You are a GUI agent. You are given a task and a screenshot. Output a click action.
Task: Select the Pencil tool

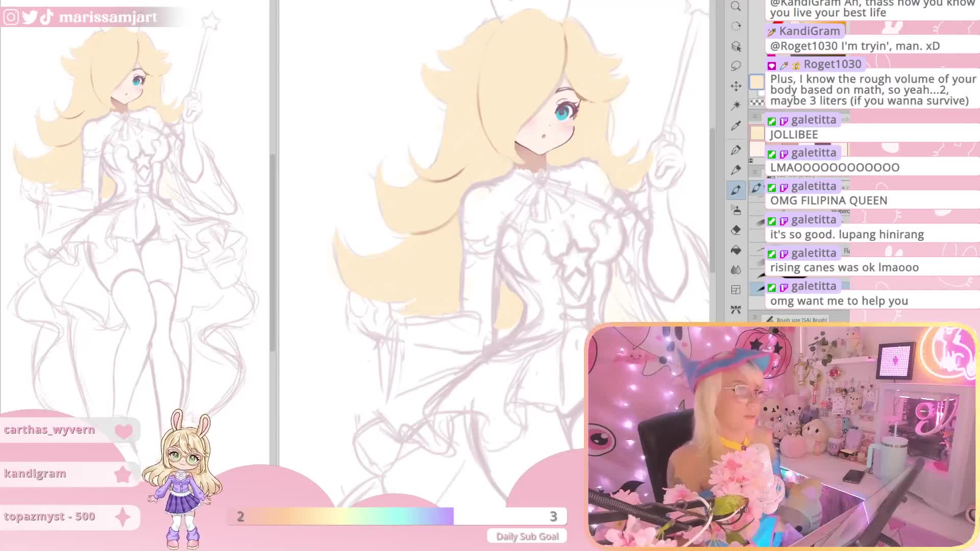click(x=736, y=170)
